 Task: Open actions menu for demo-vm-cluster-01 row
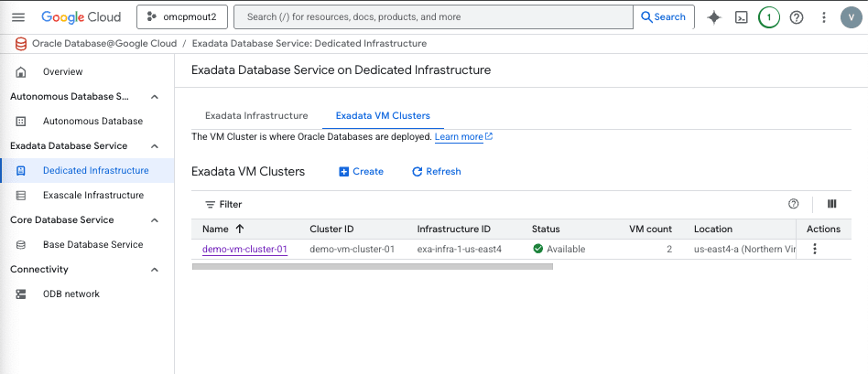coord(814,249)
